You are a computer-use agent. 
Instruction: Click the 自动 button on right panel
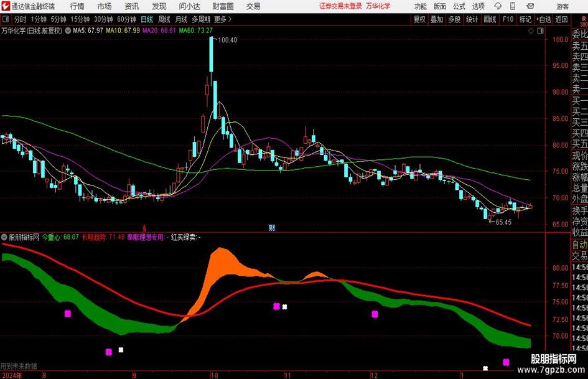580,245
